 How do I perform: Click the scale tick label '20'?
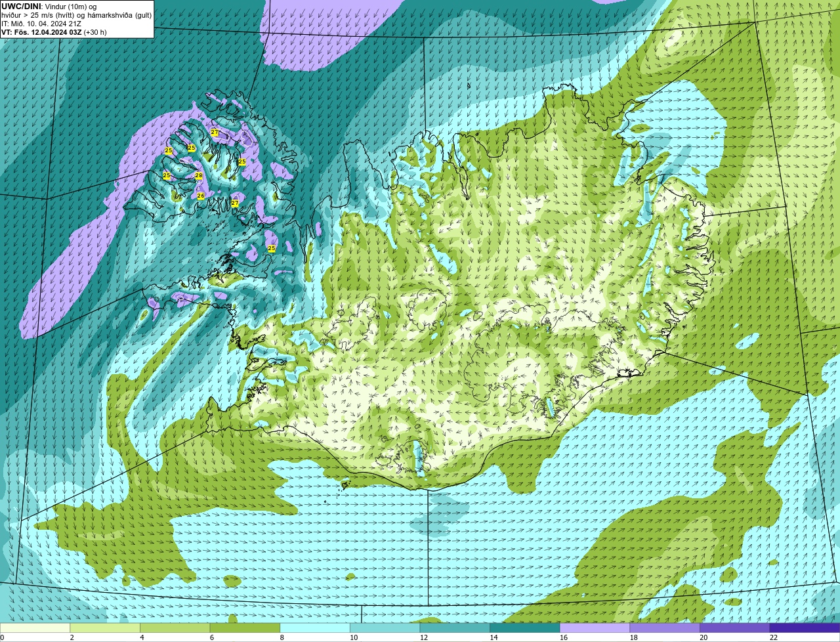coord(703,637)
